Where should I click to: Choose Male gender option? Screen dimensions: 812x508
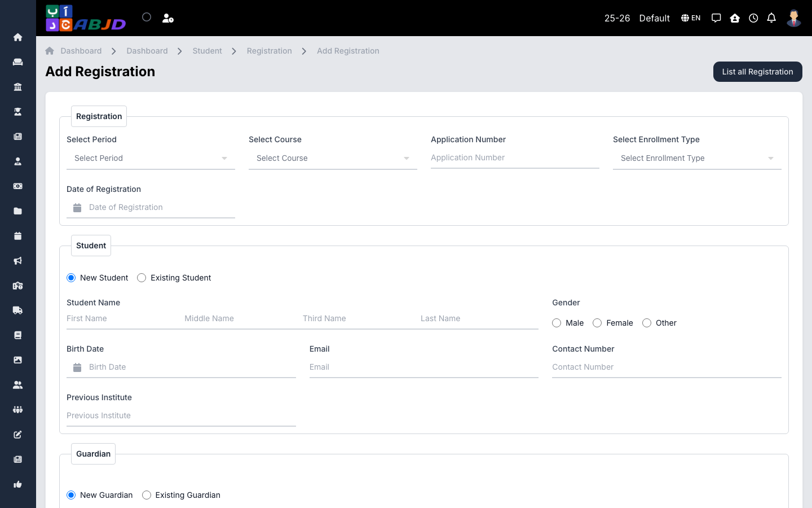click(x=557, y=323)
